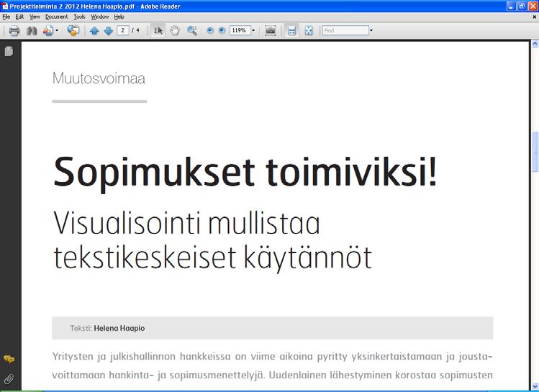539x392 pixels.
Task: Open dropdown arrow beside the PDF share icon
Action: [57, 31]
